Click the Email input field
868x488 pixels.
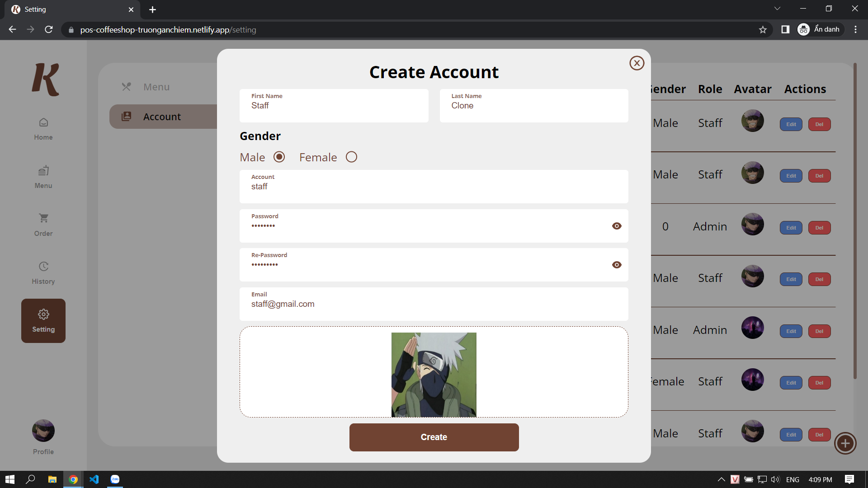tap(433, 304)
